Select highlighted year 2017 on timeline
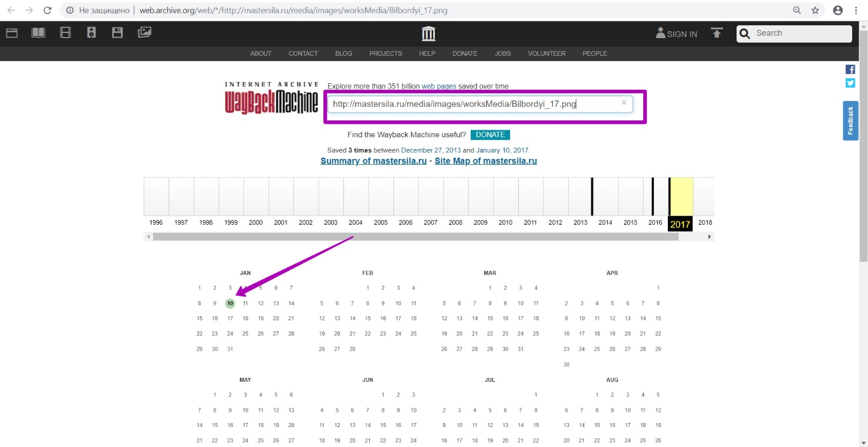Viewport: 868px width, 447px height. tap(680, 224)
